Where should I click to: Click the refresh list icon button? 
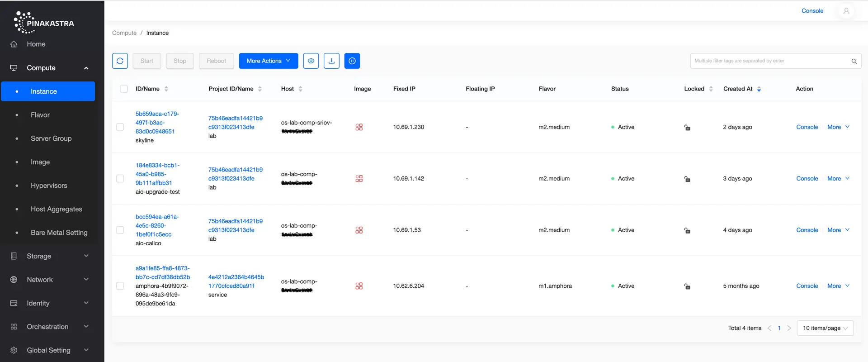tap(120, 61)
